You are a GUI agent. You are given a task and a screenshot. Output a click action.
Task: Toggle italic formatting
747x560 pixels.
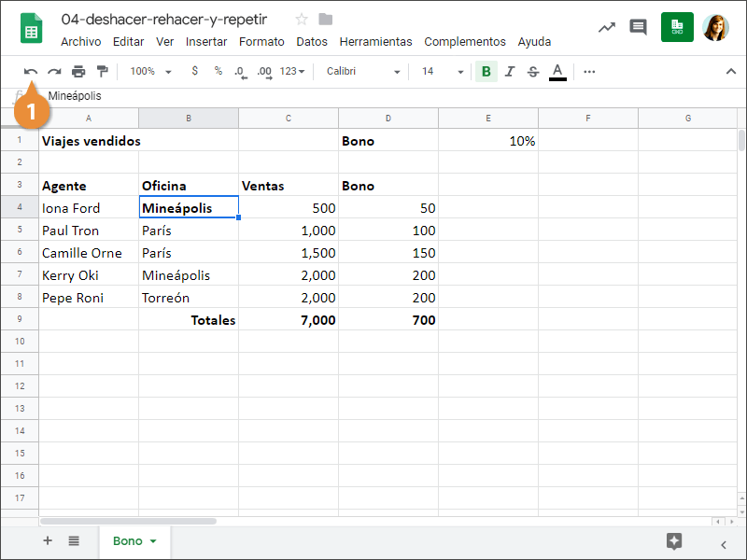(510, 72)
